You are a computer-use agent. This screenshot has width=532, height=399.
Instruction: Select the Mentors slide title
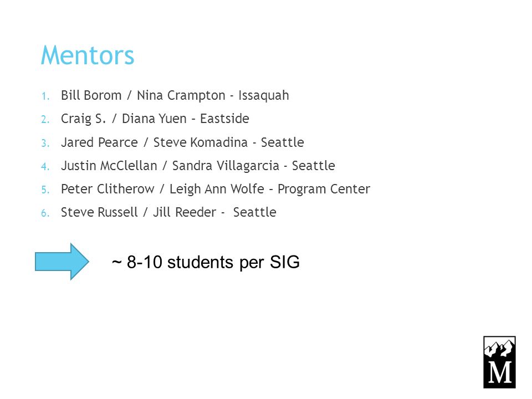[x=88, y=55]
